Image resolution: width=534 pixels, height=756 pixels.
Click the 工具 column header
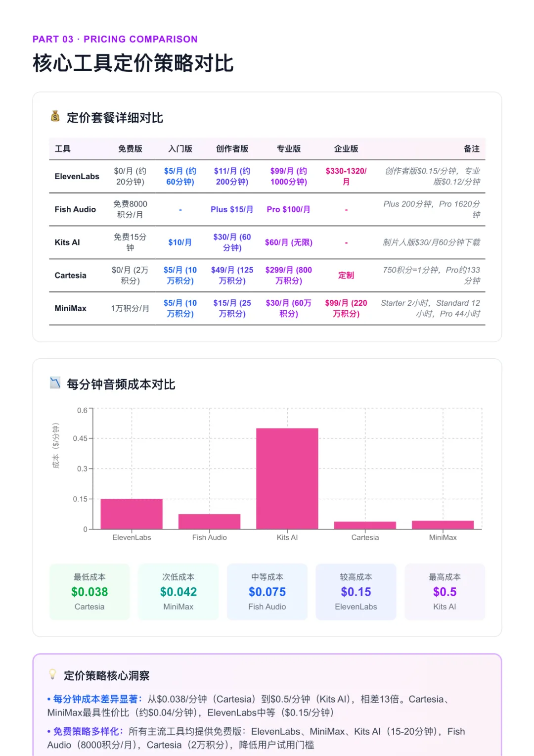pyautogui.click(x=63, y=149)
